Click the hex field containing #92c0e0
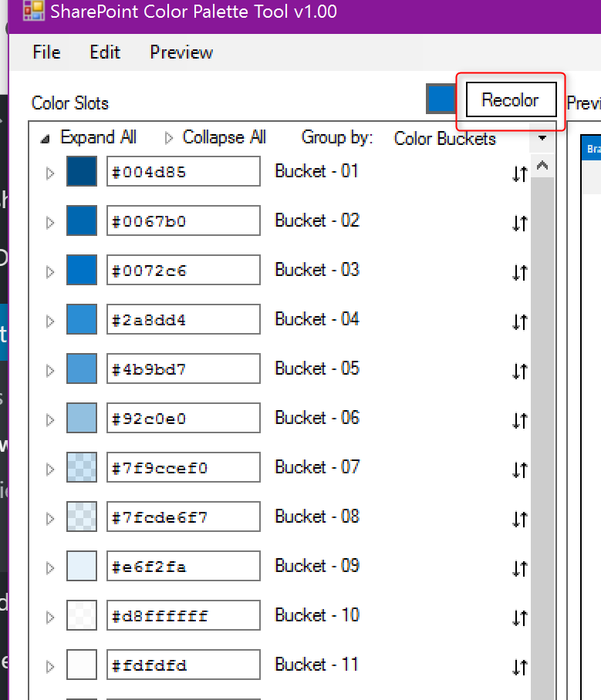This screenshot has width=601, height=700. pyautogui.click(x=183, y=418)
